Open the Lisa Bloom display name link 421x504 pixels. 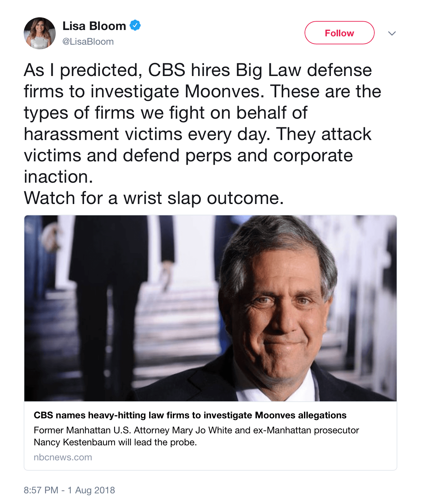coord(94,26)
